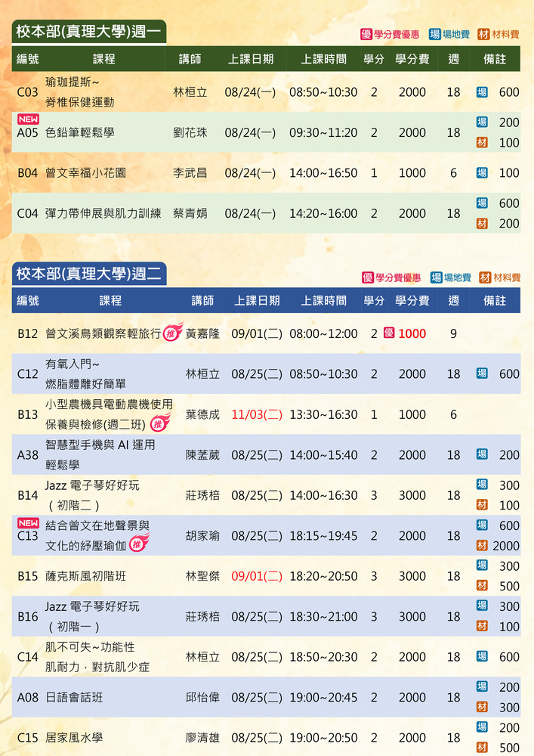The height and width of the screenshot is (756, 534).
Task: Click teacher name 蔡青娟
Action: 190,213
